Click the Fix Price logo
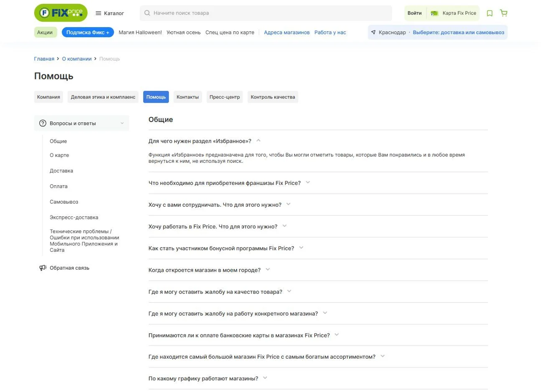 point(61,13)
